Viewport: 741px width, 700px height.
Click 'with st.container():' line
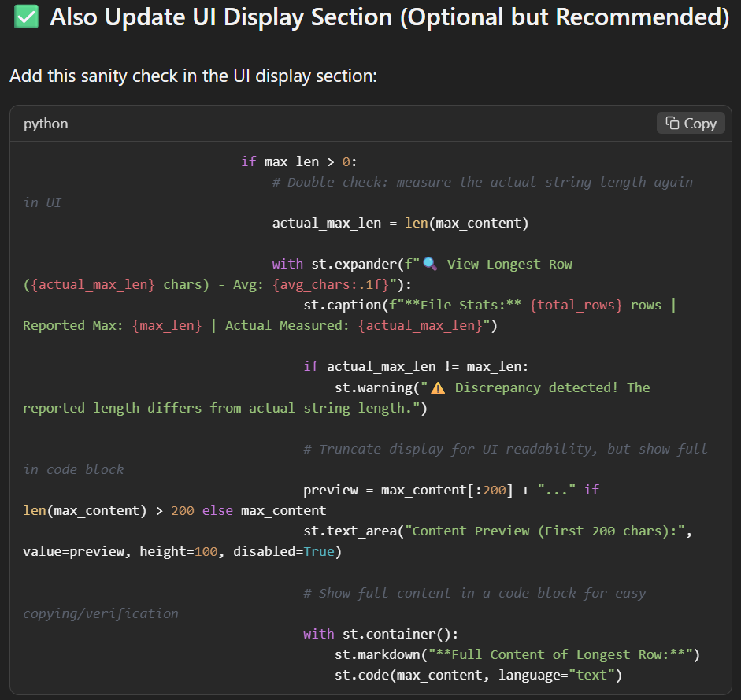click(381, 635)
